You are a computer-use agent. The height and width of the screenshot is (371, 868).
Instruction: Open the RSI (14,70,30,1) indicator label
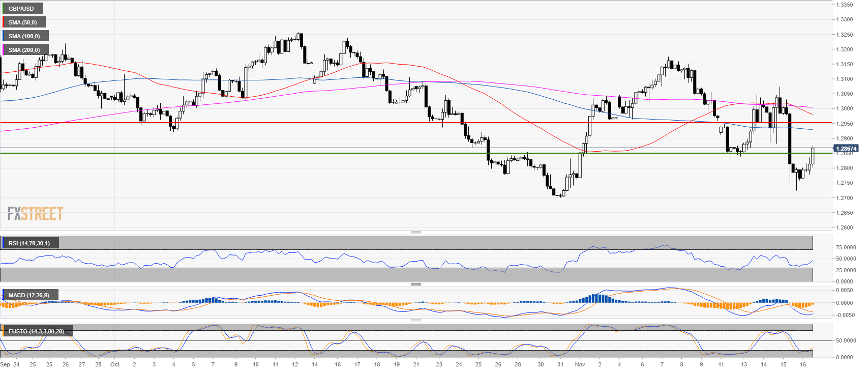point(30,243)
